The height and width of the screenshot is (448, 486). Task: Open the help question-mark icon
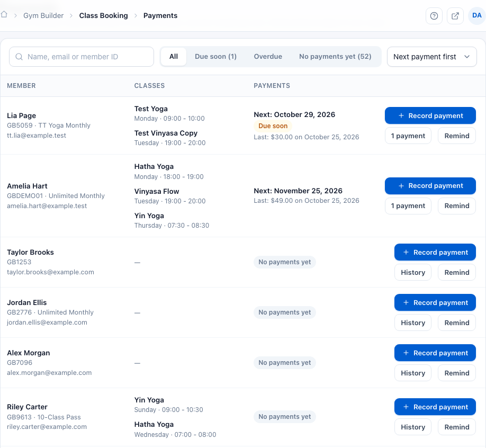point(434,16)
